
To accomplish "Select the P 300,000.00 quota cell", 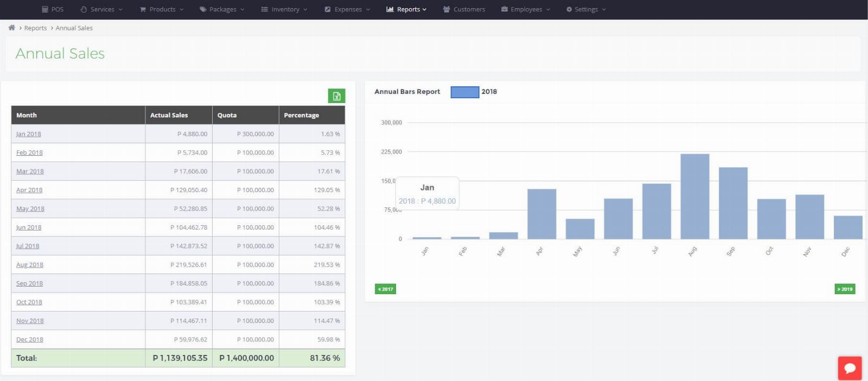I will [x=245, y=134].
